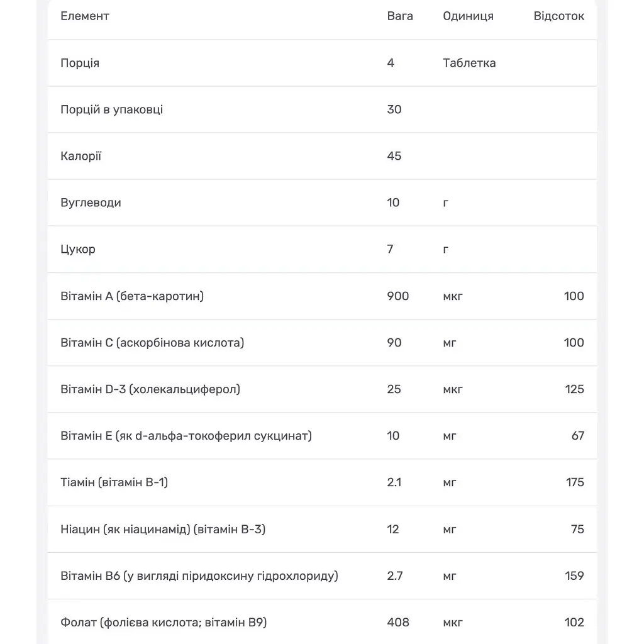Select the Порція row label

(x=80, y=63)
